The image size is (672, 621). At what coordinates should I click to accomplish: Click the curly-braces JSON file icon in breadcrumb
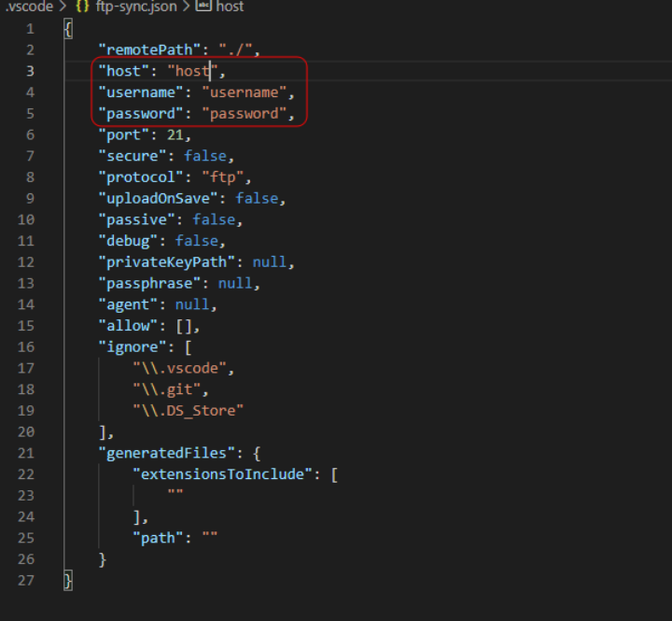pyautogui.click(x=82, y=7)
